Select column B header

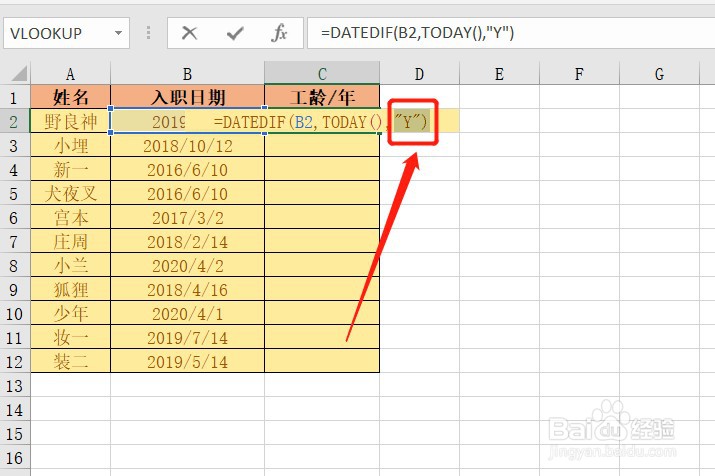(x=187, y=73)
